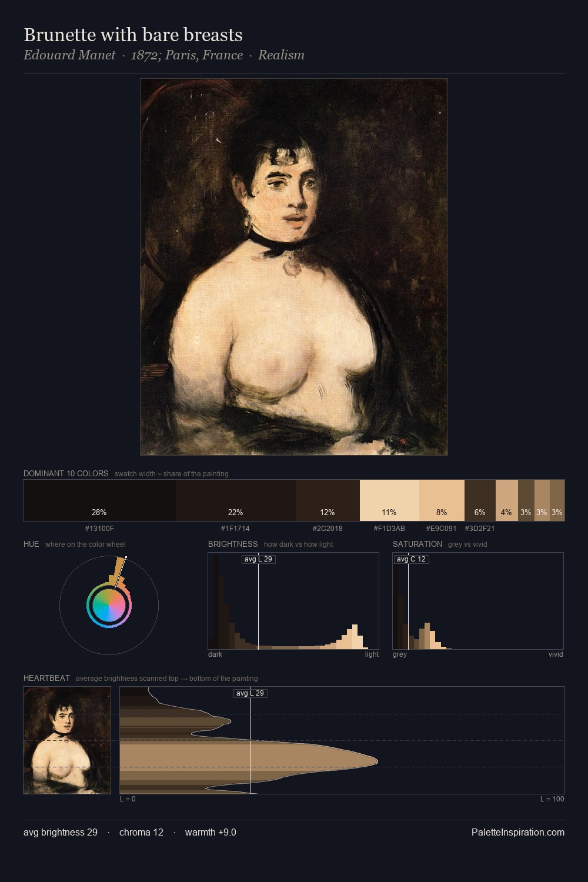Click the 'dark' brightness axis label
Image resolution: width=588 pixels, height=882 pixels.
(215, 654)
